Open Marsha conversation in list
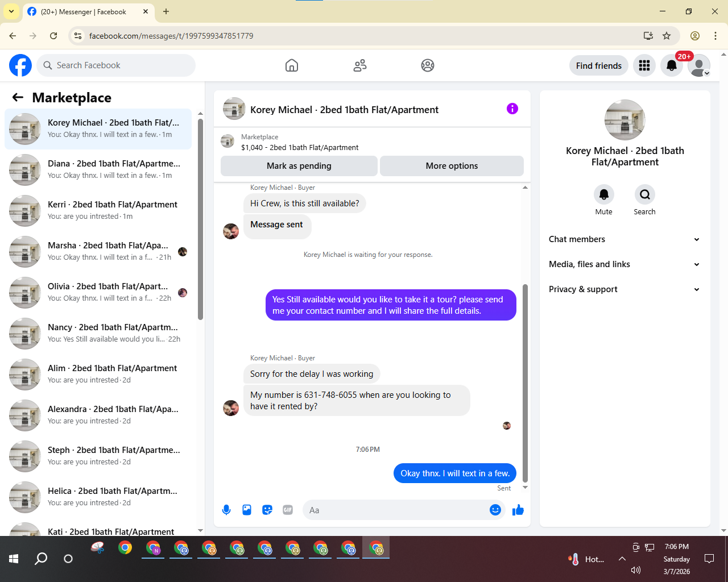Screen dimensions: 728x582 98,252
